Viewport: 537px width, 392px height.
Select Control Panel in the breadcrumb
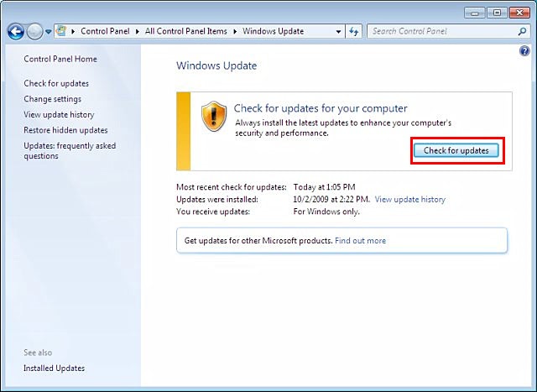click(x=105, y=31)
